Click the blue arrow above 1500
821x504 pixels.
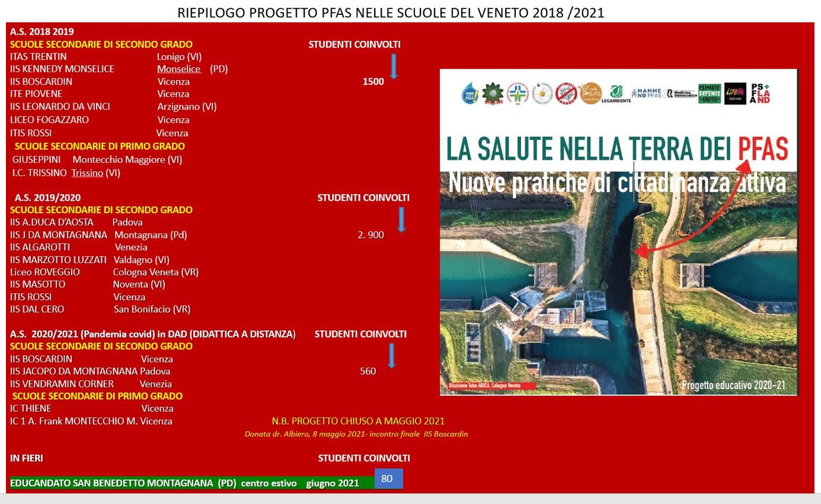point(392,66)
